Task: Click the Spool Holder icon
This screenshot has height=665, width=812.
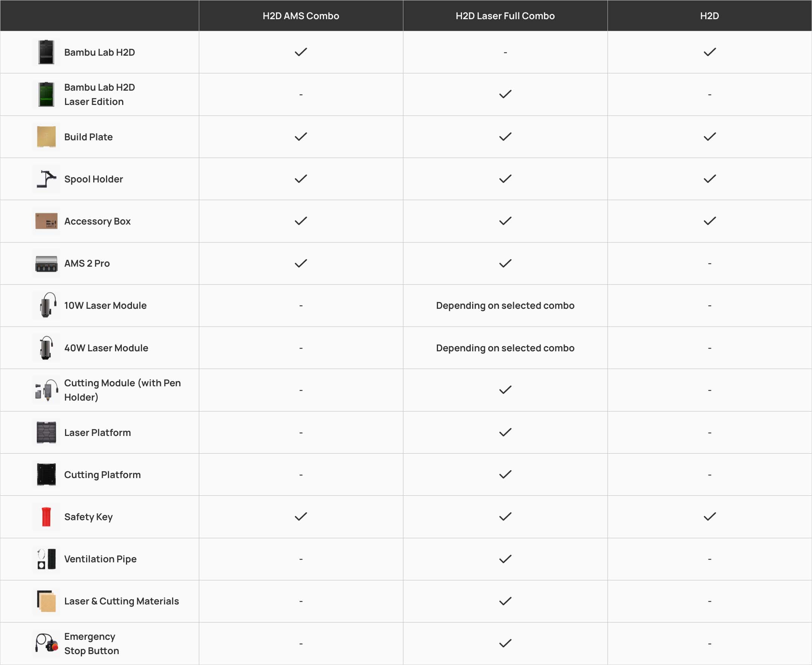Action: 46,179
